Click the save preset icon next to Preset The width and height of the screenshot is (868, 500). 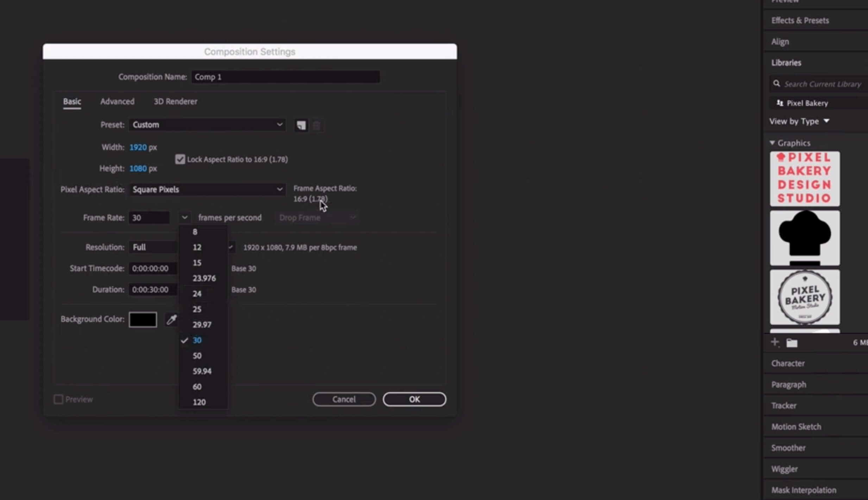[301, 125]
